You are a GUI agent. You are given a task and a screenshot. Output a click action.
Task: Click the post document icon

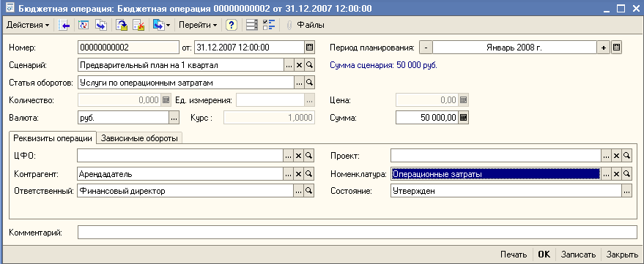[122, 25]
